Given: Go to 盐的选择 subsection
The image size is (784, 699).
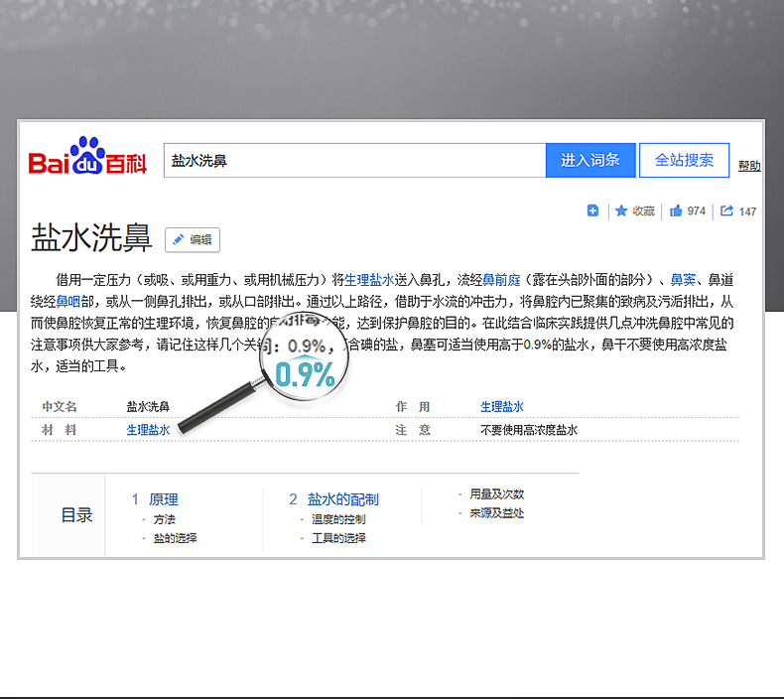Looking at the screenshot, I should 175,537.
